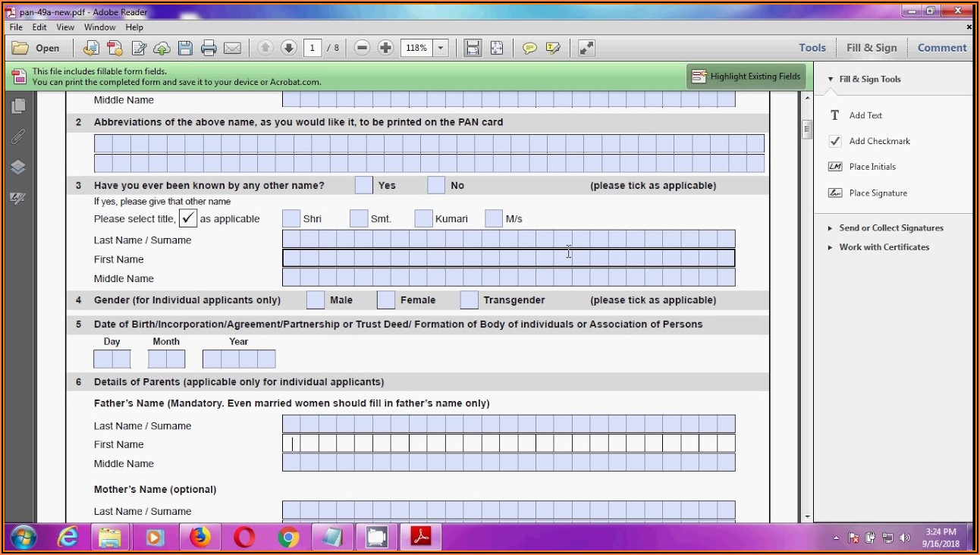Click the Father's Last Name field
The width and height of the screenshot is (980, 555).
click(508, 425)
